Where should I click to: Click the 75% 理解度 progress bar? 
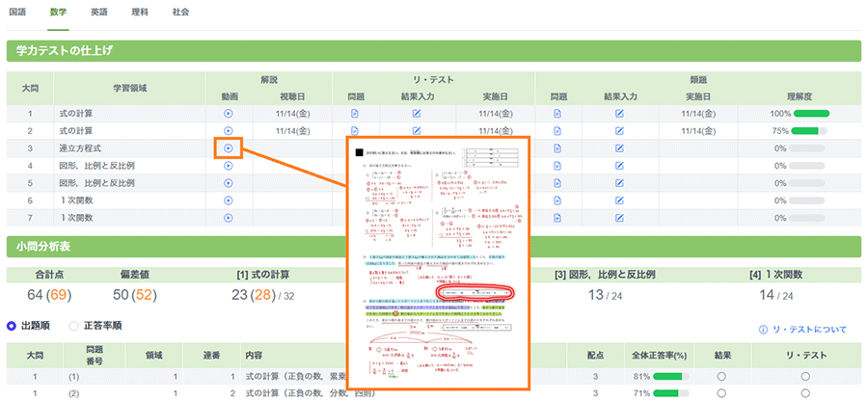[x=810, y=131]
